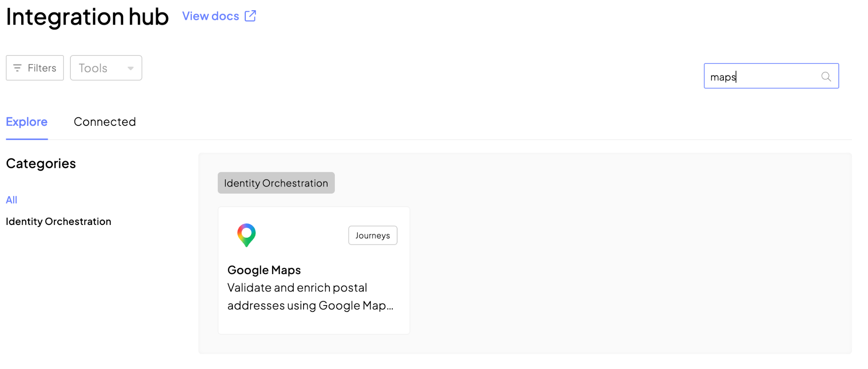Open the Filters panel
This screenshot has width=868, height=369.
[35, 68]
